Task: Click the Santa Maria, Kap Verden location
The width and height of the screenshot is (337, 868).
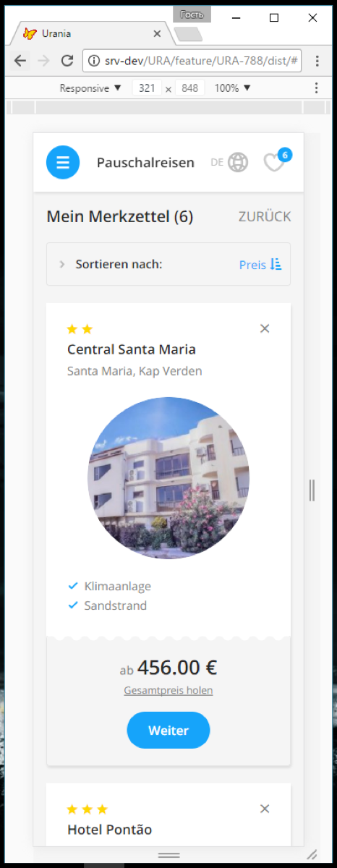Action: [x=135, y=371]
